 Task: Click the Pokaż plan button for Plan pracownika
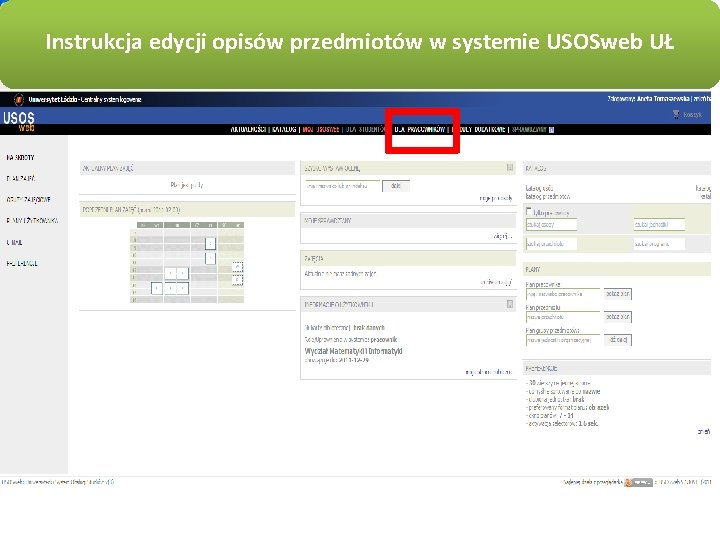tap(618, 294)
